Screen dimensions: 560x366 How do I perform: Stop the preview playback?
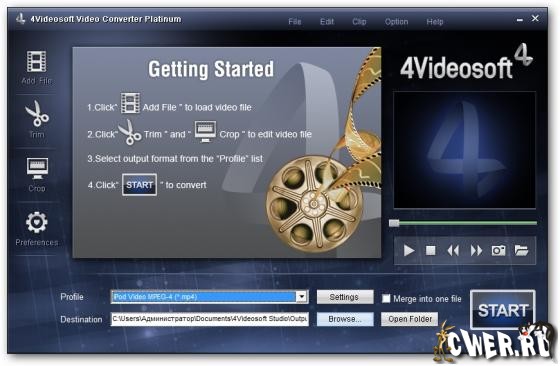pyautogui.click(x=431, y=251)
